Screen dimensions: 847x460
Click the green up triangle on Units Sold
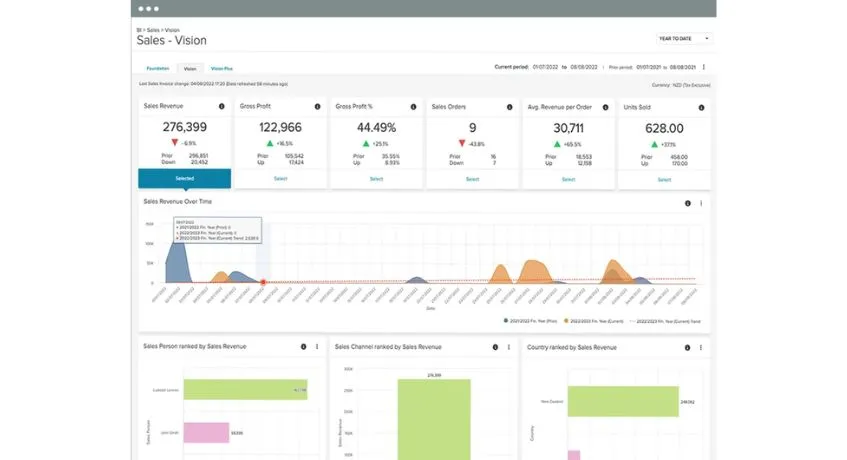tap(654, 144)
